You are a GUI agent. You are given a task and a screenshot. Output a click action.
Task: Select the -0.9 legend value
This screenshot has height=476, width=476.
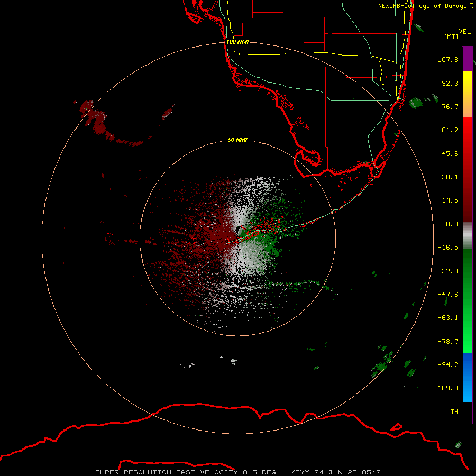[x=450, y=224]
